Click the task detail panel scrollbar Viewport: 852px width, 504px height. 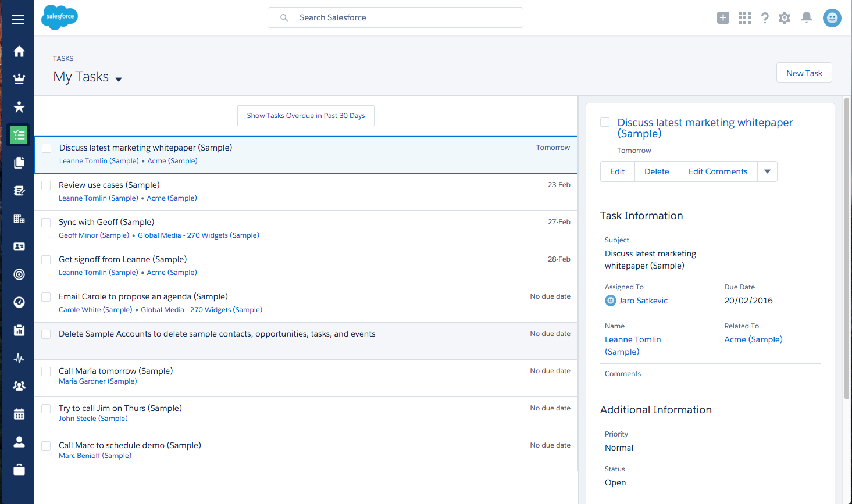847,249
